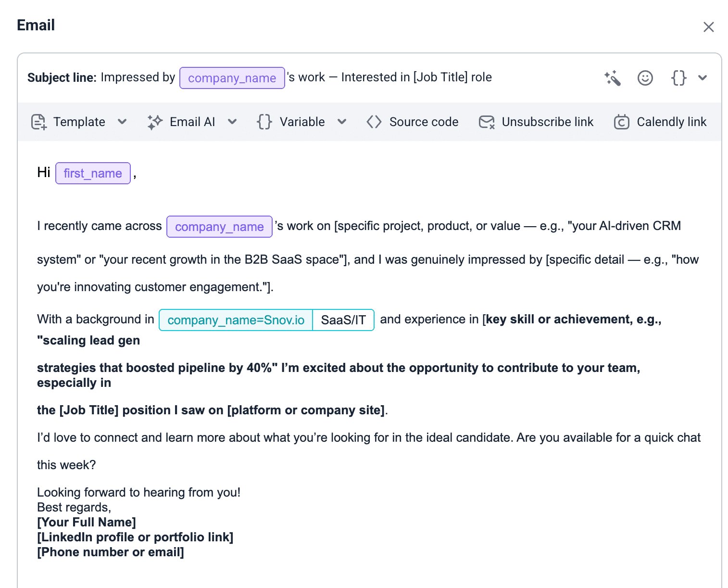The height and width of the screenshot is (588, 728).
Task: Select the first_name variable tag in greeting
Action: (x=93, y=173)
